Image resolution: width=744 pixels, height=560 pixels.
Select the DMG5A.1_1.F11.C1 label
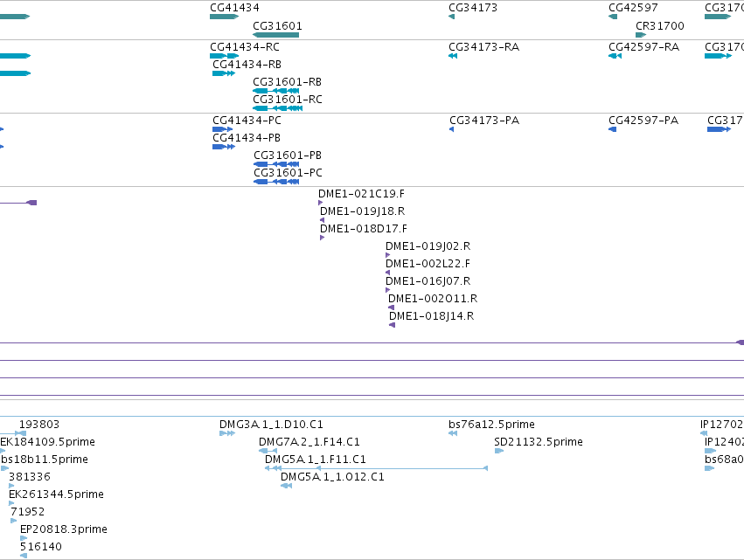[x=315, y=460]
